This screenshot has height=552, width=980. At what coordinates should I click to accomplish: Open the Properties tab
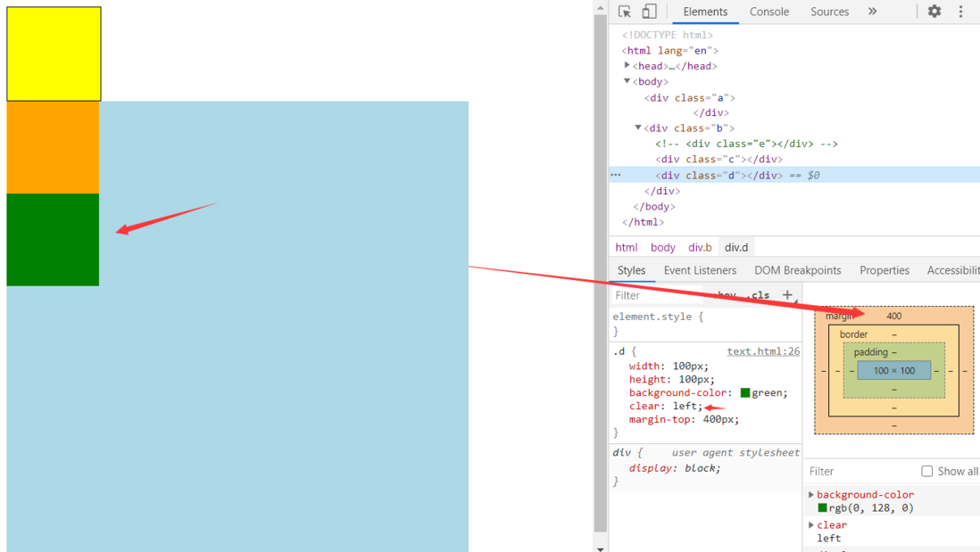[x=884, y=270]
